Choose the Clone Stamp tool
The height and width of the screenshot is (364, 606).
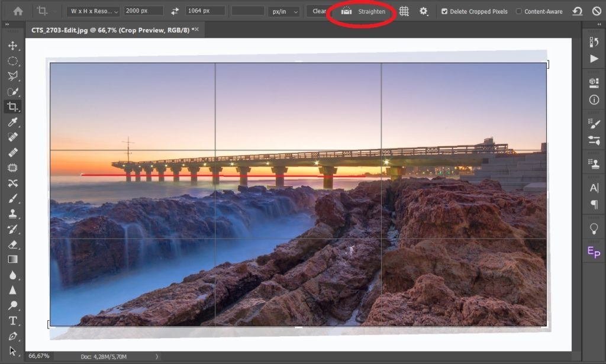click(x=12, y=213)
